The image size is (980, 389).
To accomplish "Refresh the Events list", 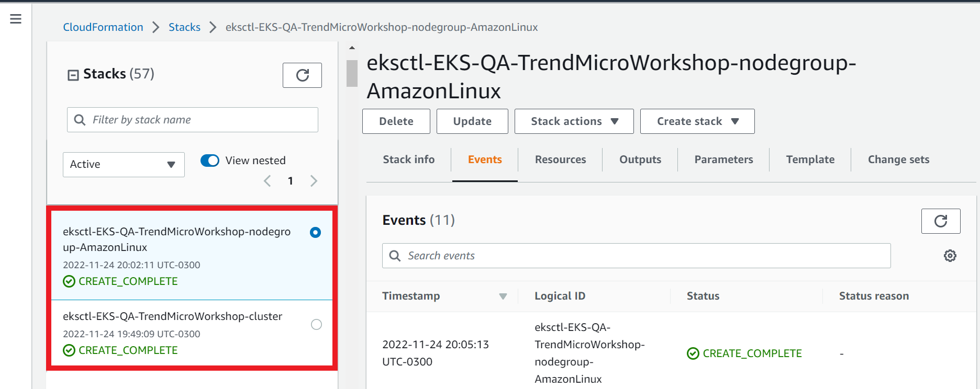I will [x=941, y=221].
